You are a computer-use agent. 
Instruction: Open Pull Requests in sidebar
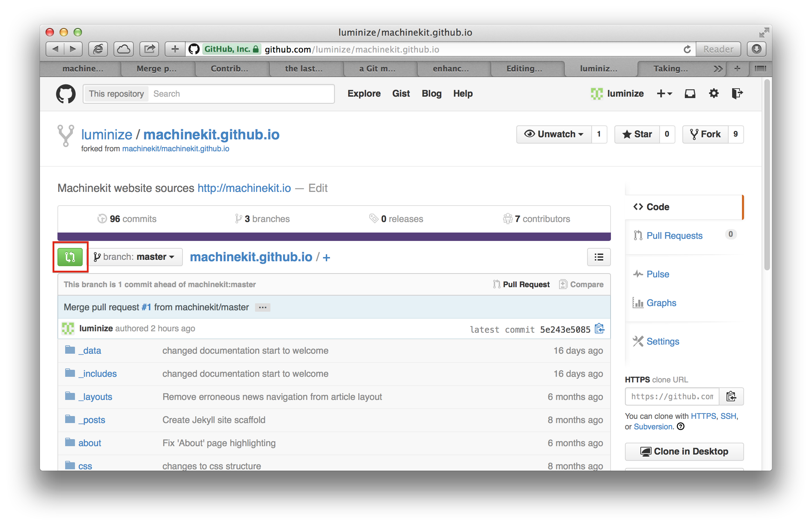(674, 236)
